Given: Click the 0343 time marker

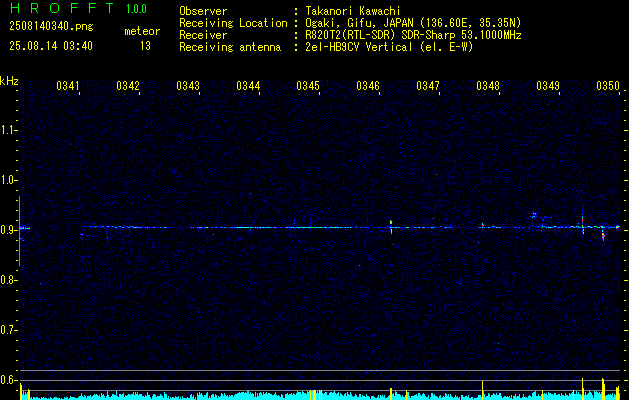Looking at the screenshot, I should click(188, 85).
